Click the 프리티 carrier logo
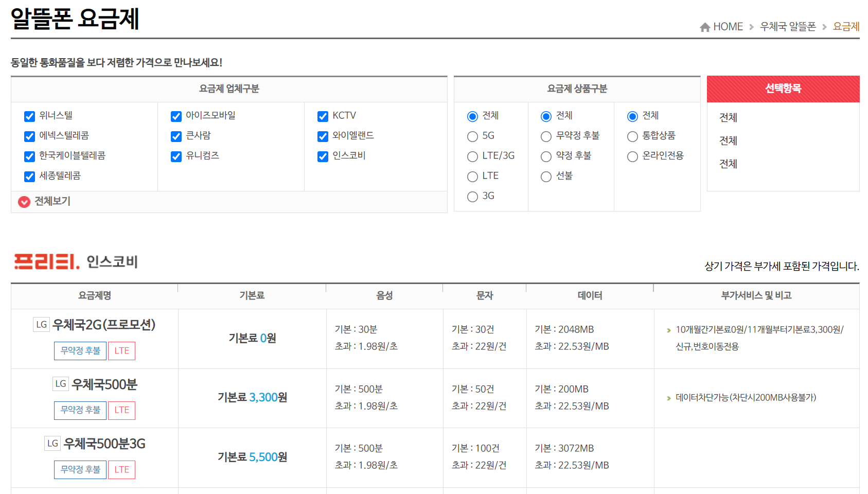The width and height of the screenshot is (868, 494). 44,261
